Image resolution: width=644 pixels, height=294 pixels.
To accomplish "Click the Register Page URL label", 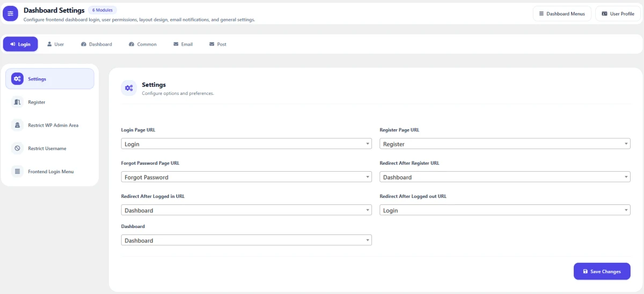I will (x=399, y=130).
